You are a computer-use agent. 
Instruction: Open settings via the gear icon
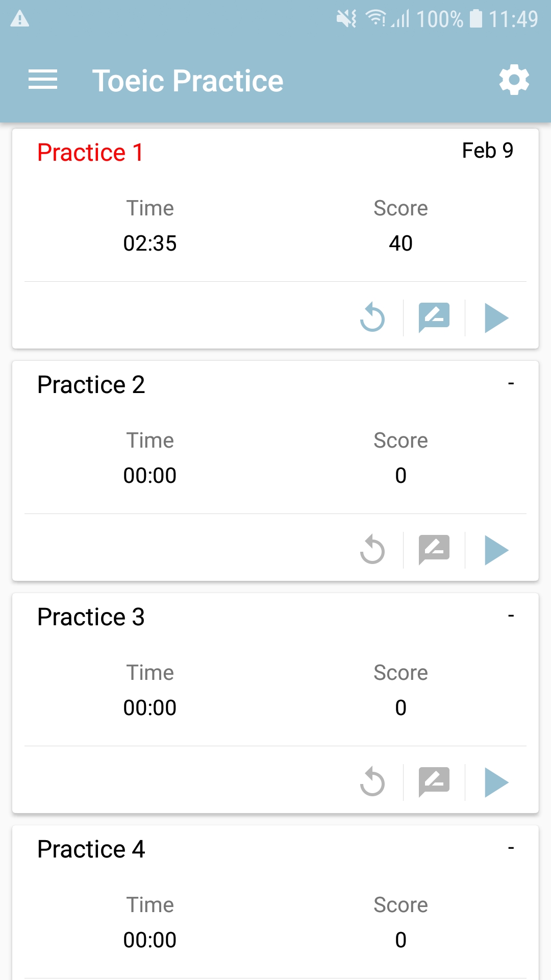(514, 80)
